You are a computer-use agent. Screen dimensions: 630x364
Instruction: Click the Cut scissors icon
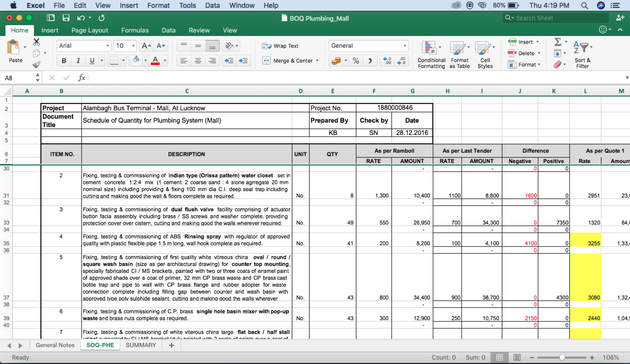pyautogui.click(x=36, y=42)
